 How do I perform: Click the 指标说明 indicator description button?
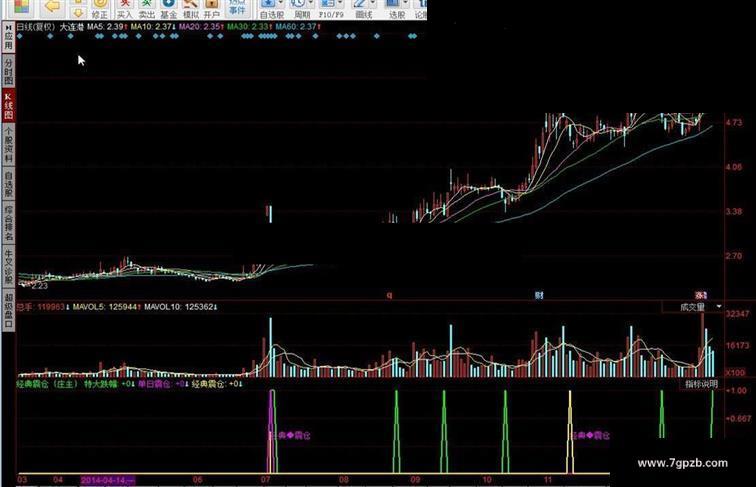click(702, 384)
